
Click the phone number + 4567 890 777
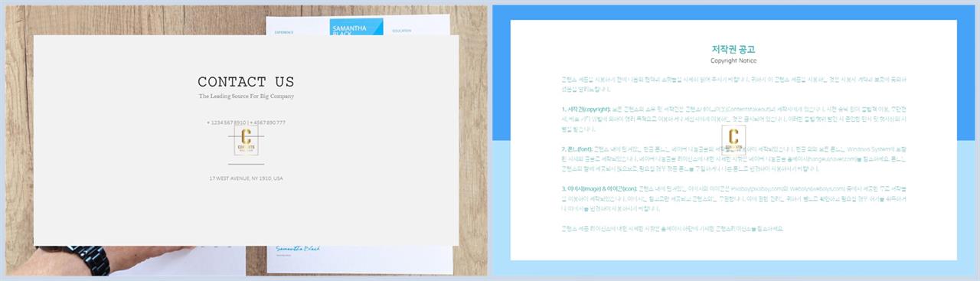[x=268, y=123]
